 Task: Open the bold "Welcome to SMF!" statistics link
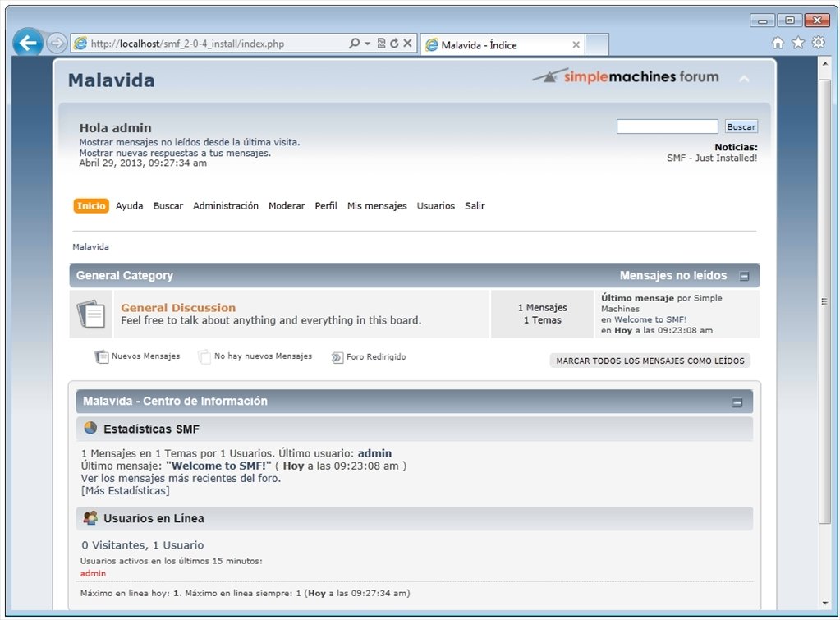218,466
